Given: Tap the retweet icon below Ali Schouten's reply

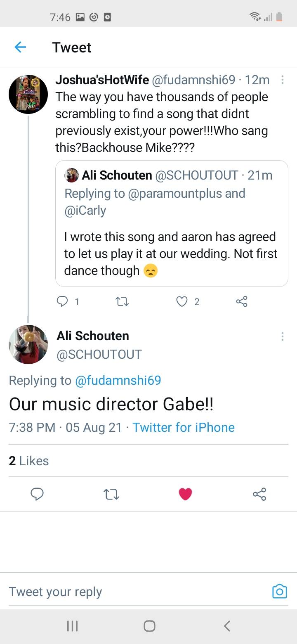Looking at the screenshot, I should (111, 494).
